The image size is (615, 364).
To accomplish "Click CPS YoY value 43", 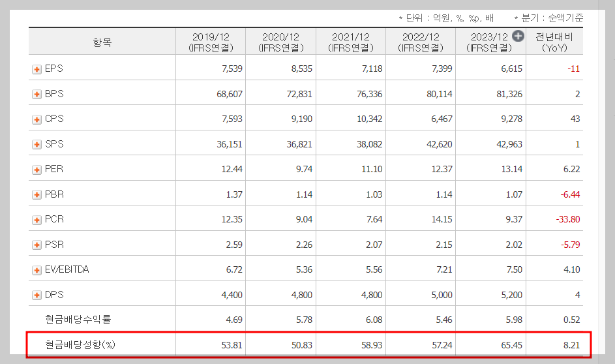I will pyautogui.click(x=575, y=119).
